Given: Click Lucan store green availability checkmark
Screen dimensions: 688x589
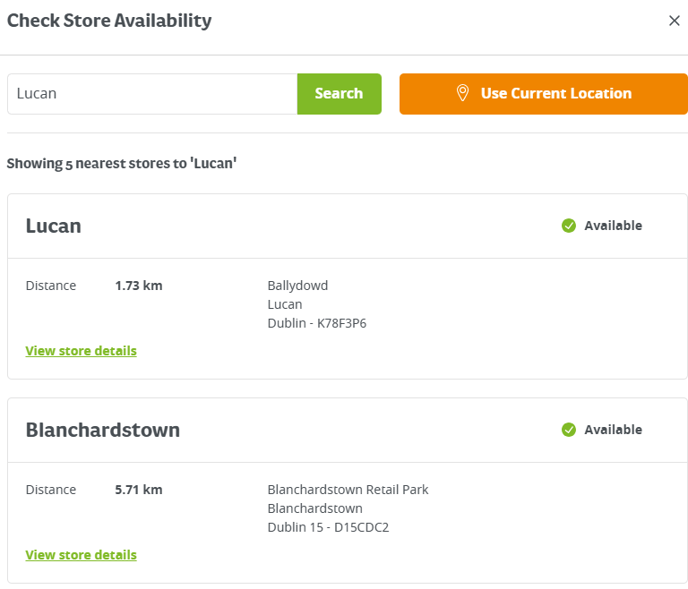Looking at the screenshot, I should (569, 226).
